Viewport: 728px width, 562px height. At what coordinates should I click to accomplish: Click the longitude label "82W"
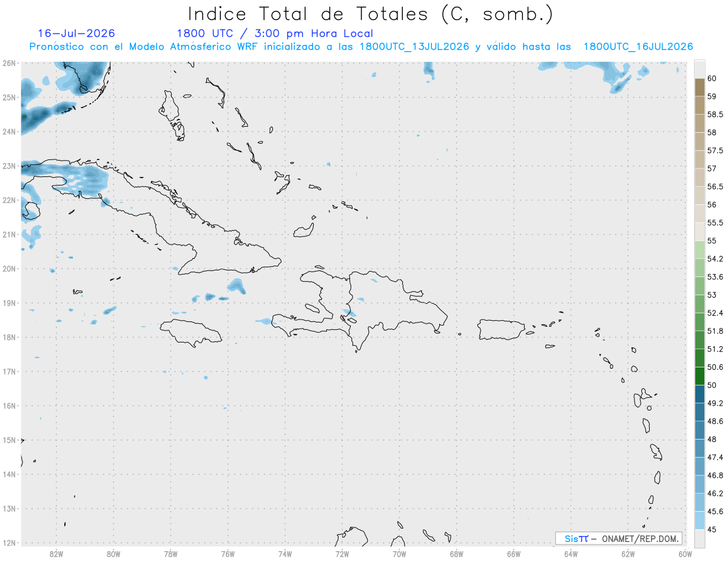pos(56,554)
